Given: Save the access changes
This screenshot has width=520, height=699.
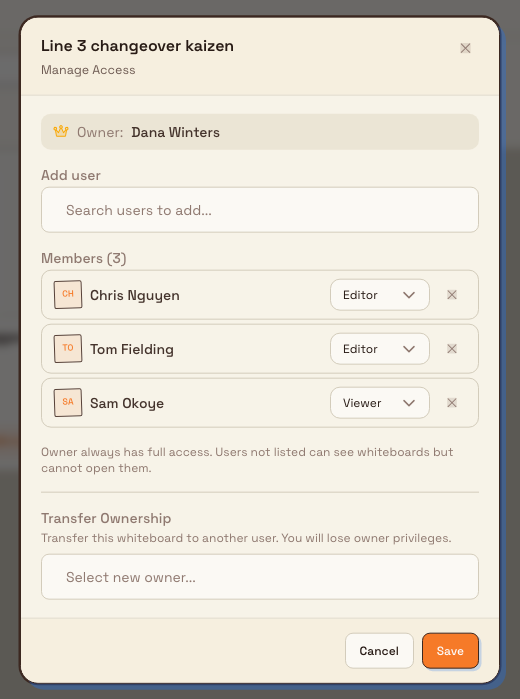Looking at the screenshot, I should pyautogui.click(x=450, y=651).
